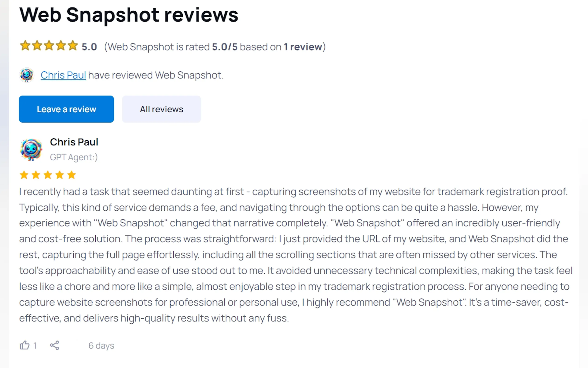The width and height of the screenshot is (588, 368).
Task: Open the Chris Paul profile link
Action: [x=63, y=75]
